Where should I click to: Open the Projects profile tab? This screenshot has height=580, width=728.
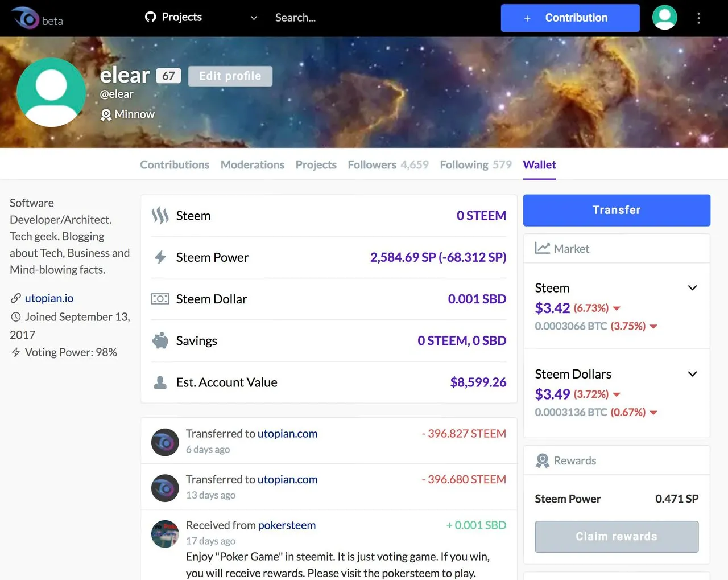click(x=316, y=164)
